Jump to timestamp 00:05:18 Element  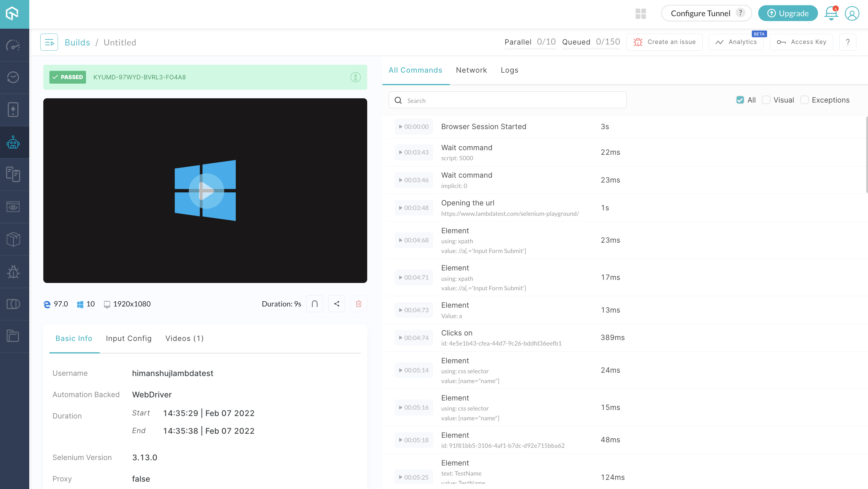point(414,440)
